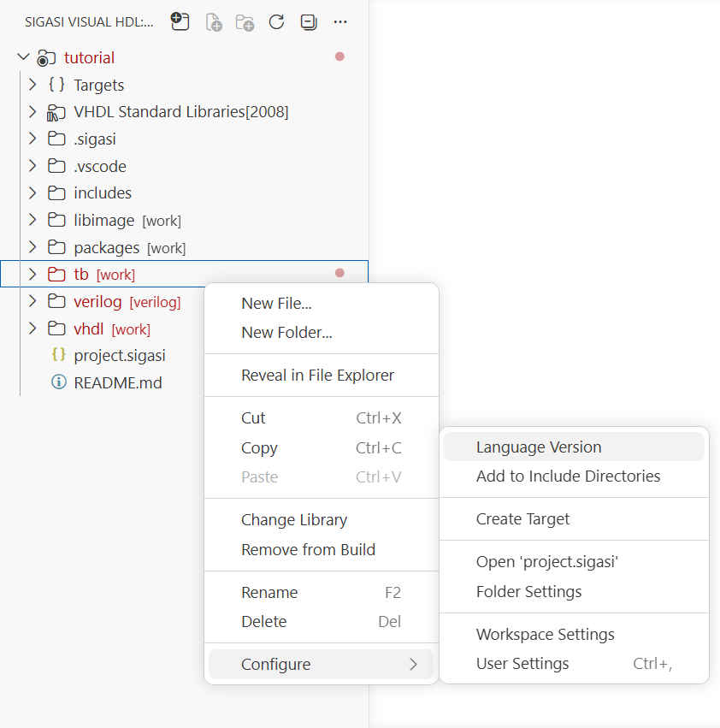Image resolution: width=720 pixels, height=728 pixels.
Task: Click the libimage folder icon
Action: 56,220
